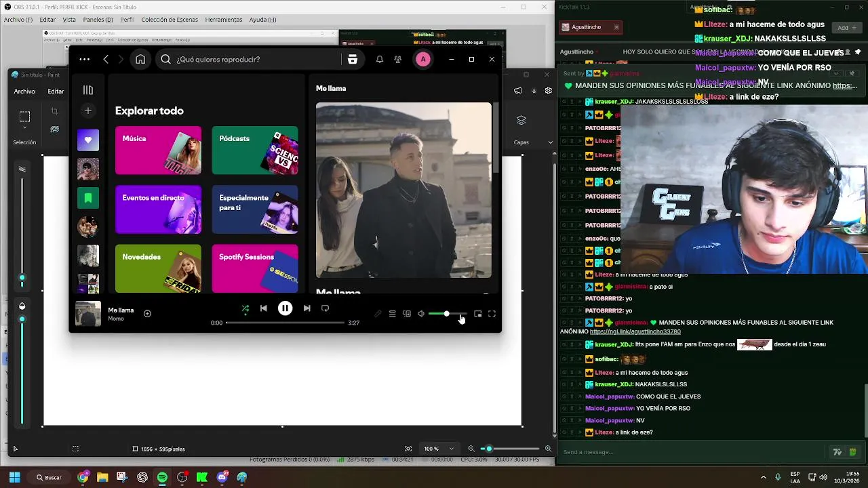Go back in Spotify navigation
868x488 pixels.
pos(106,59)
